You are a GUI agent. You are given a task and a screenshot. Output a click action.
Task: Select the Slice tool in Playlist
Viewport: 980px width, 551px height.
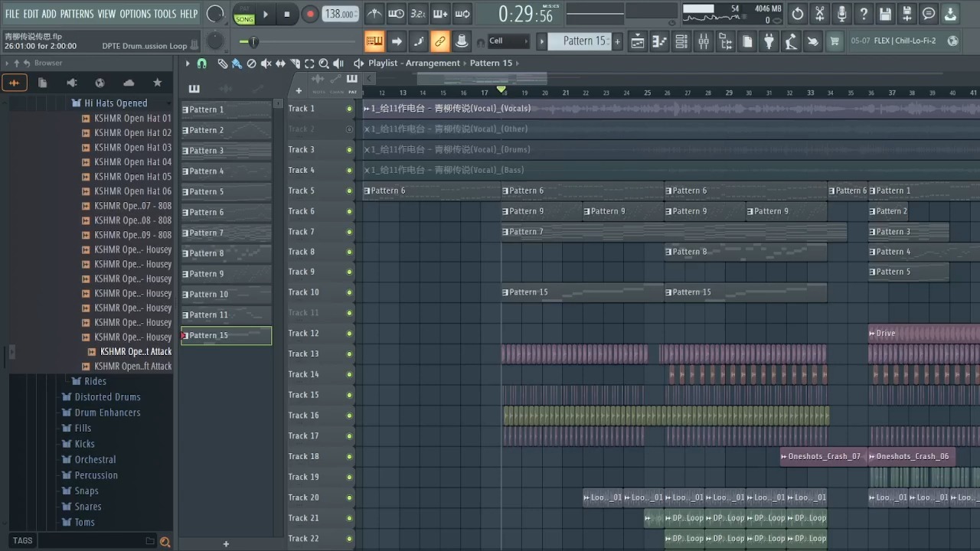point(295,64)
